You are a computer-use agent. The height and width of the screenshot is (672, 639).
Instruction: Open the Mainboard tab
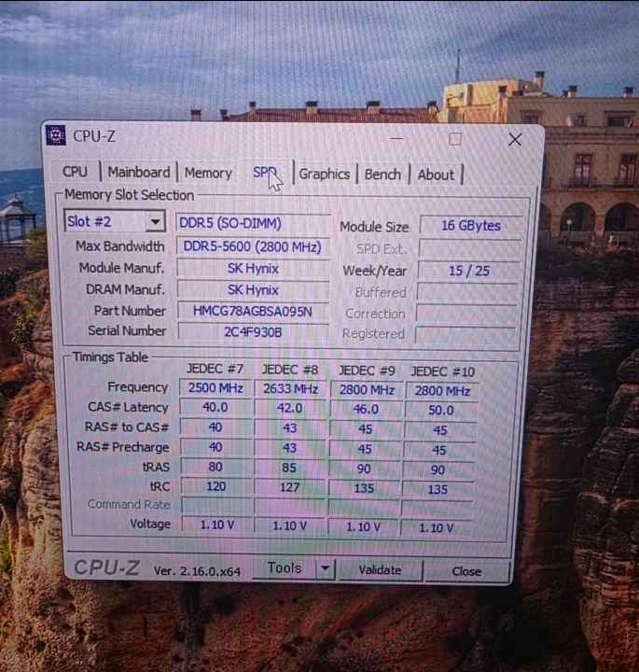(139, 173)
